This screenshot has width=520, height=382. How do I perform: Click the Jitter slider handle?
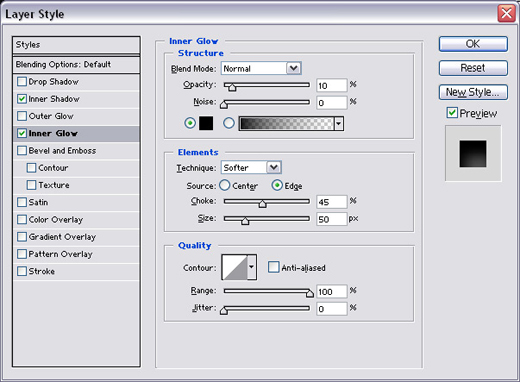[224, 311]
